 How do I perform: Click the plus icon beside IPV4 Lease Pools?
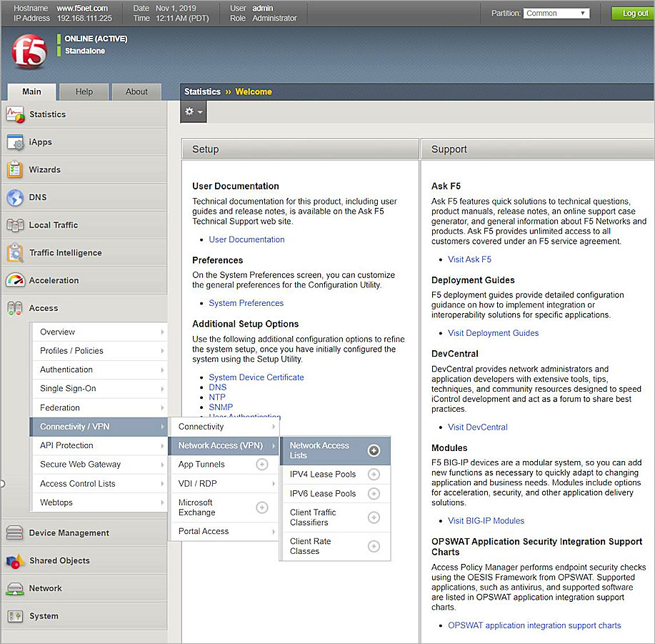point(374,474)
